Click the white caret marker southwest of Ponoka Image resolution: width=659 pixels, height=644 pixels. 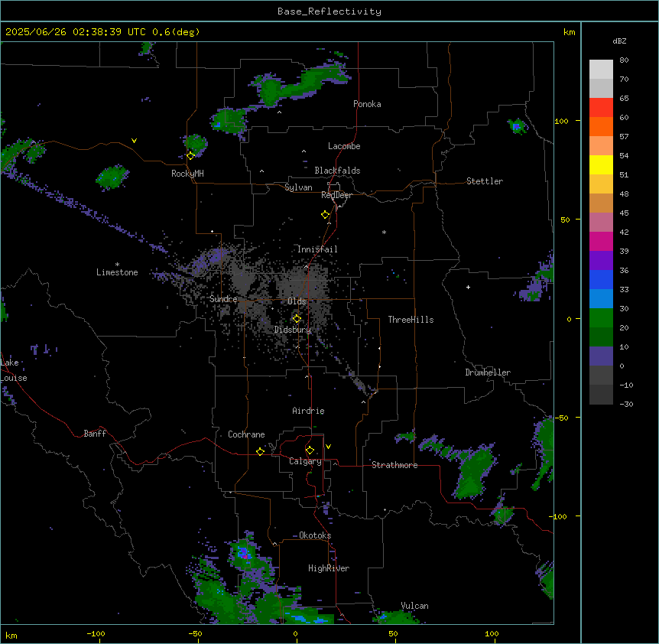(x=280, y=112)
